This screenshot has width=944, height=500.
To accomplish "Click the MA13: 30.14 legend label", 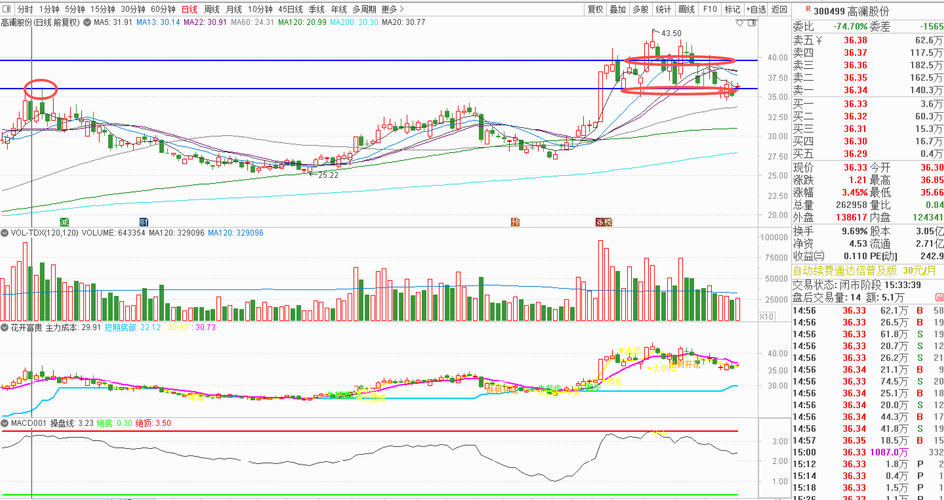I will pos(156,22).
